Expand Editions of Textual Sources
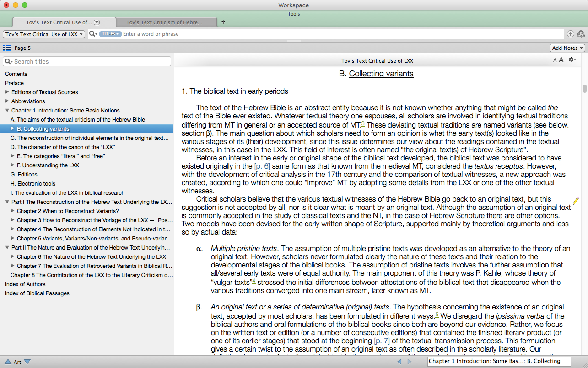This screenshot has width=588, height=368. (x=7, y=92)
